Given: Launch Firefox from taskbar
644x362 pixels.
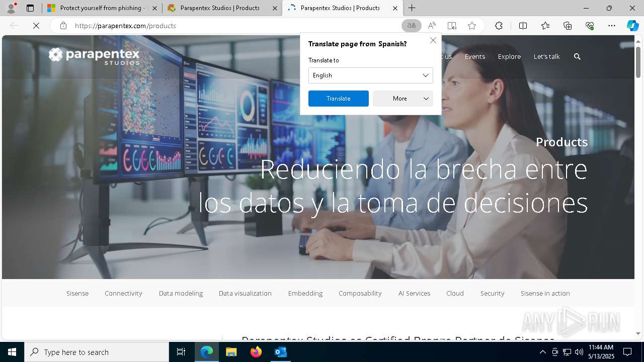Looking at the screenshot, I should (x=256, y=352).
